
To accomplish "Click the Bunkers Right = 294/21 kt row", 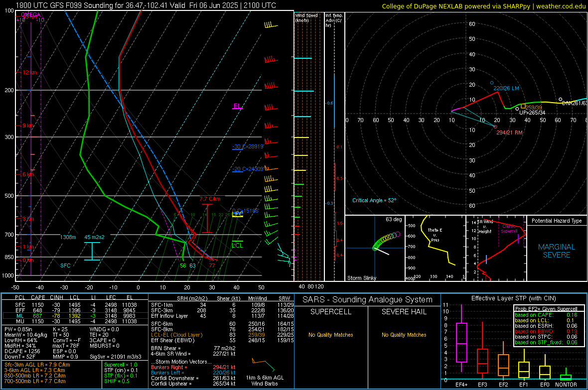I will tap(193, 368).
